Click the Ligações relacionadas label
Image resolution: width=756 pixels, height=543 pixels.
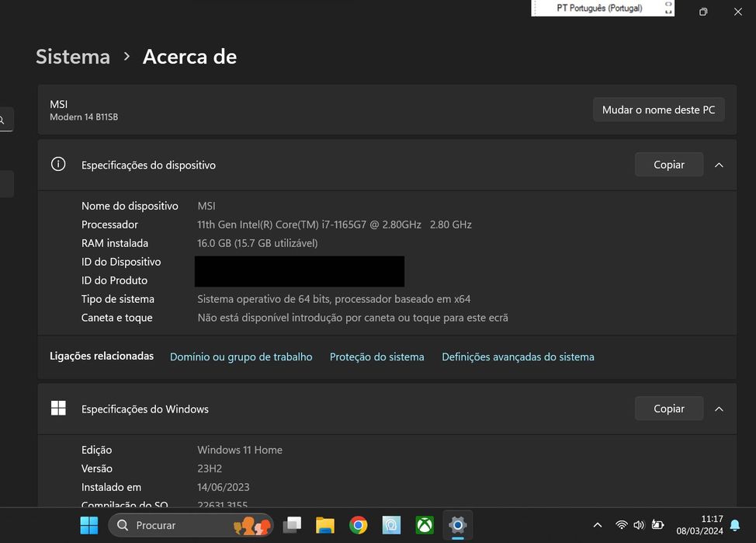(102, 357)
